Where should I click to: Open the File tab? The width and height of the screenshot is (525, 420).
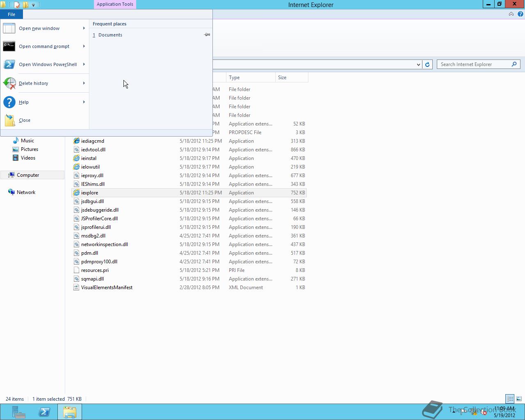coord(11,14)
